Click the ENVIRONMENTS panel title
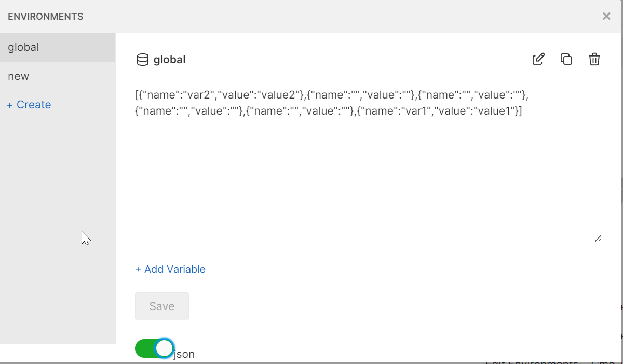 [45, 16]
